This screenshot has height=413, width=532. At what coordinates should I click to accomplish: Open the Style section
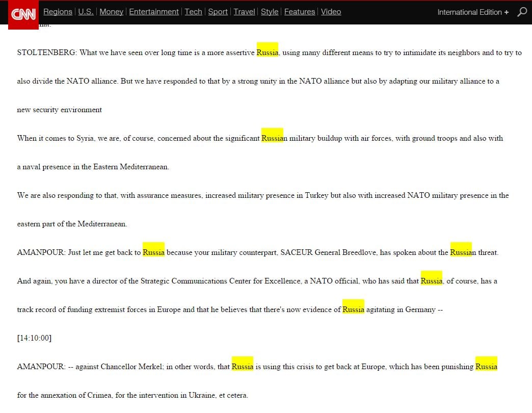[x=270, y=12]
